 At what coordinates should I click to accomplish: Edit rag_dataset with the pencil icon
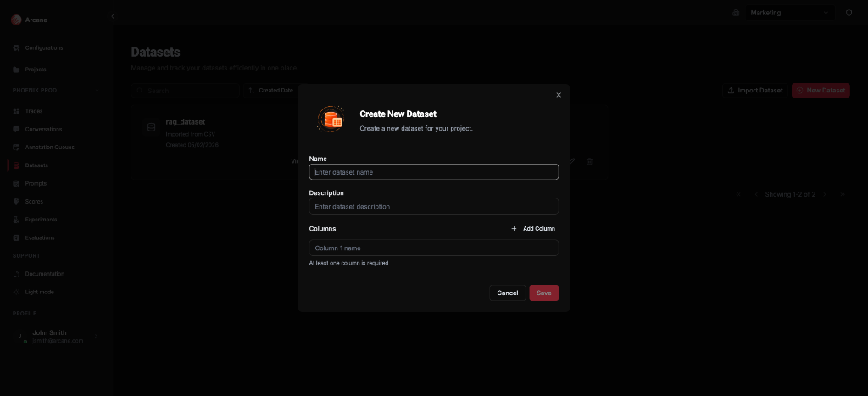coord(572,161)
